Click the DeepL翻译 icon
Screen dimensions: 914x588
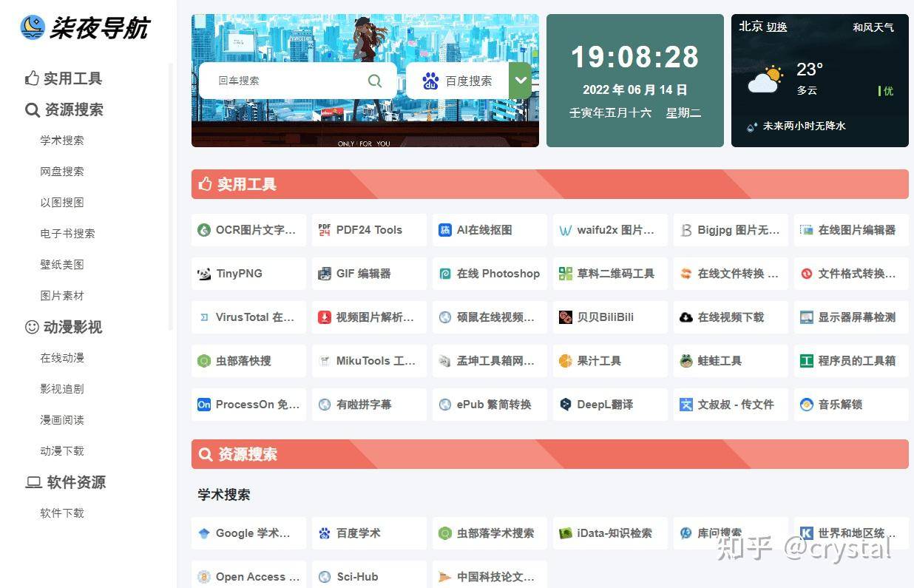point(566,405)
